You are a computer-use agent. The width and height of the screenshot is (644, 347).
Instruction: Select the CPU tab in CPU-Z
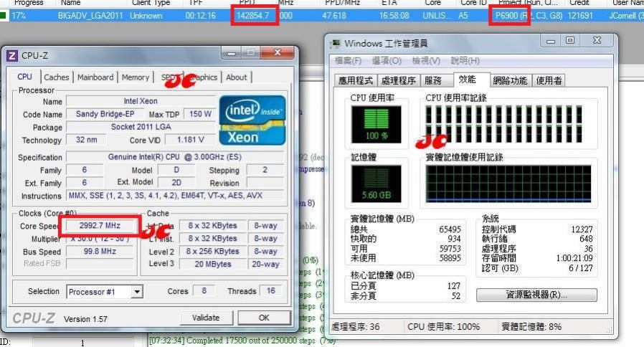[24, 77]
